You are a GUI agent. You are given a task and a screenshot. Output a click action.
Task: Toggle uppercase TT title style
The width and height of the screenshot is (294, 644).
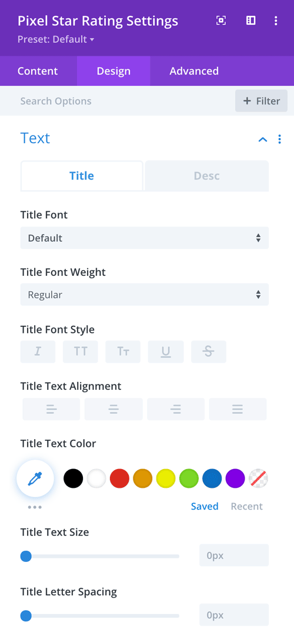pyautogui.click(x=81, y=352)
